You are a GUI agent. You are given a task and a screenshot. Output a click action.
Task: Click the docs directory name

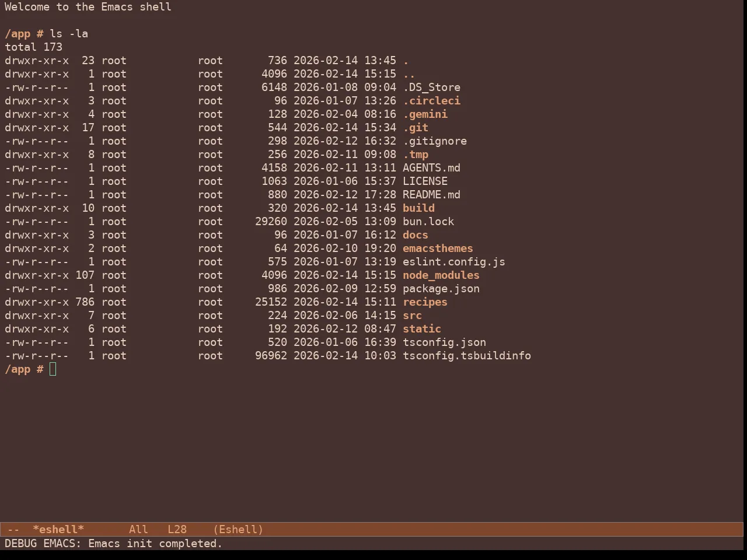tap(416, 235)
